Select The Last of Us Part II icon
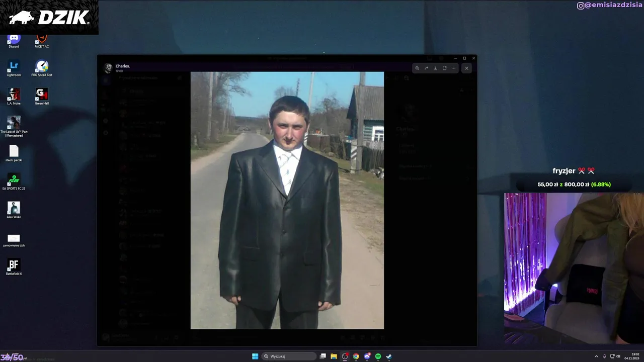Image resolution: width=644 pixels, height=362 pixels. point(14,127)
